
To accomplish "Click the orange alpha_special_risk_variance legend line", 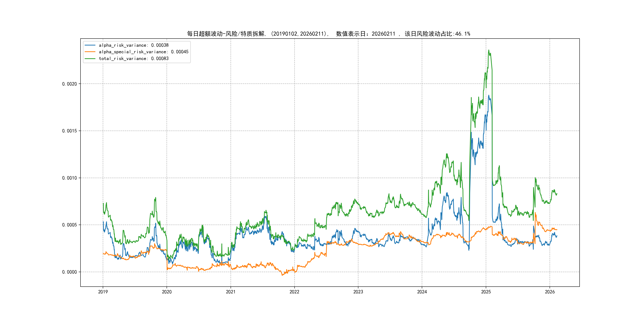I will (90, 52).
